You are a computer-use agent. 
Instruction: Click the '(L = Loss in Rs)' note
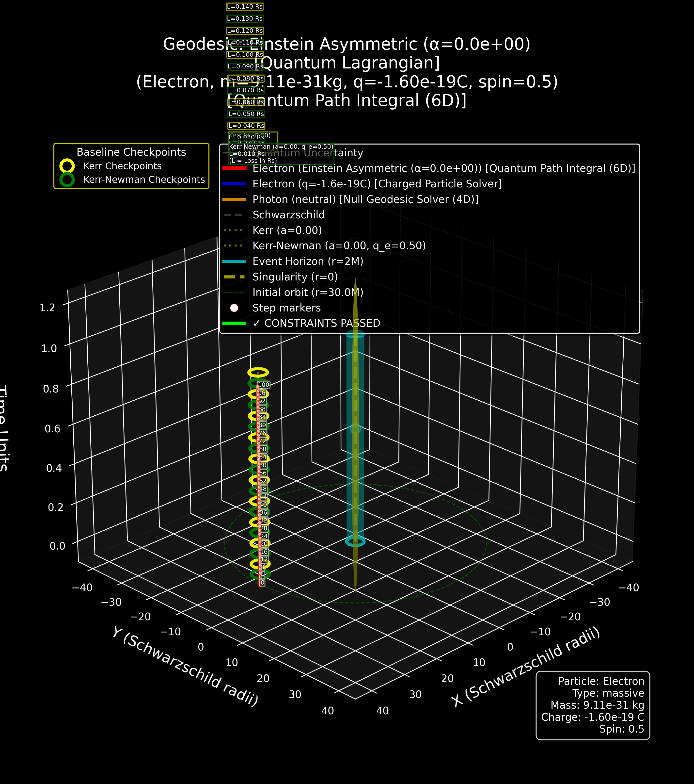253,161
